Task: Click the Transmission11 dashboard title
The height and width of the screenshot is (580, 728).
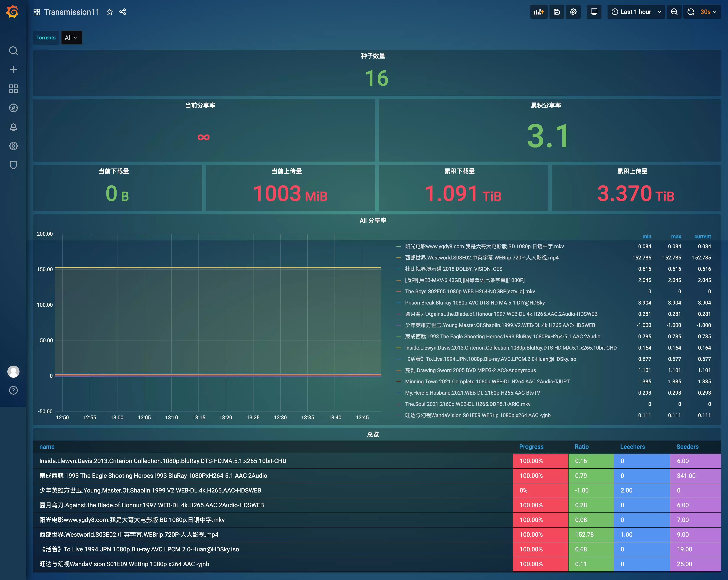Action: (x=71, y=12)
